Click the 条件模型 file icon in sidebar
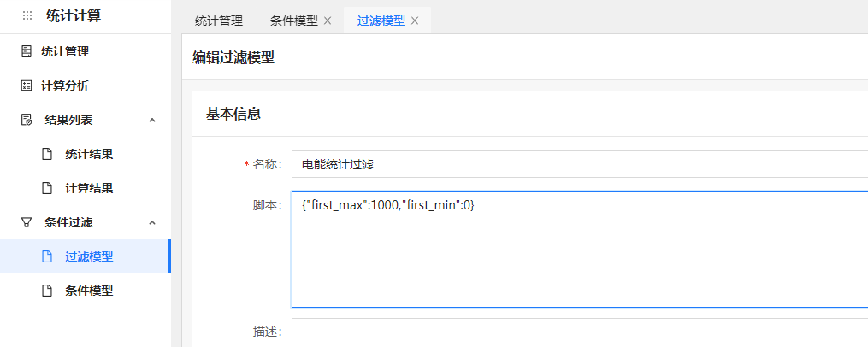 pyautogui.click(x=48, y=291)
